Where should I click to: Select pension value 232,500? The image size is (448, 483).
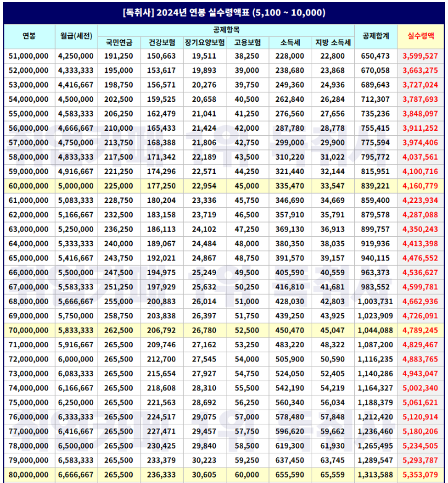118,215
